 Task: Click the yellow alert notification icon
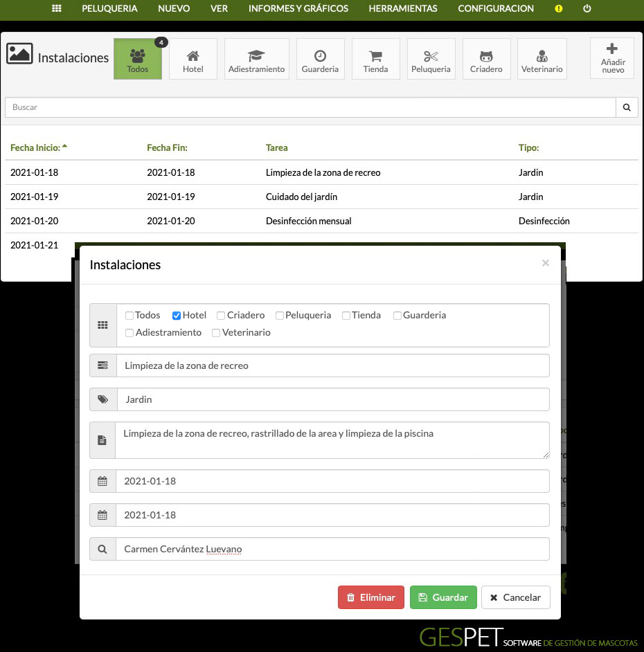click(x=558, y=8)
